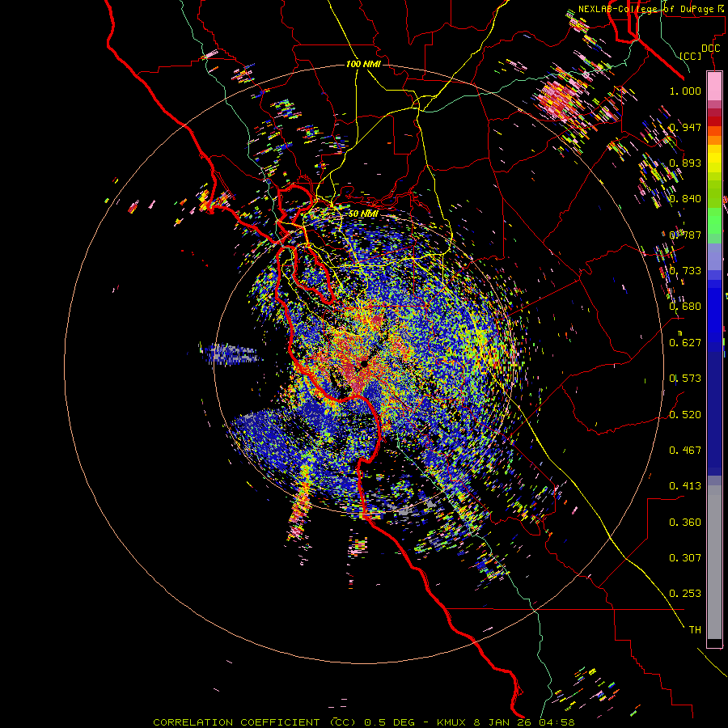Click the 0.680 scale value

(685, 307)
